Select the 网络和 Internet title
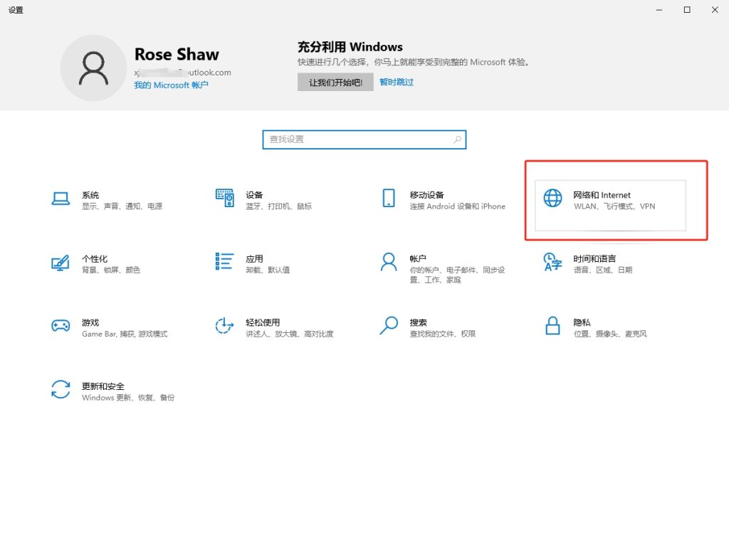Image resolution: width=729 pixels, height=560 pixels. coord(602,195)
